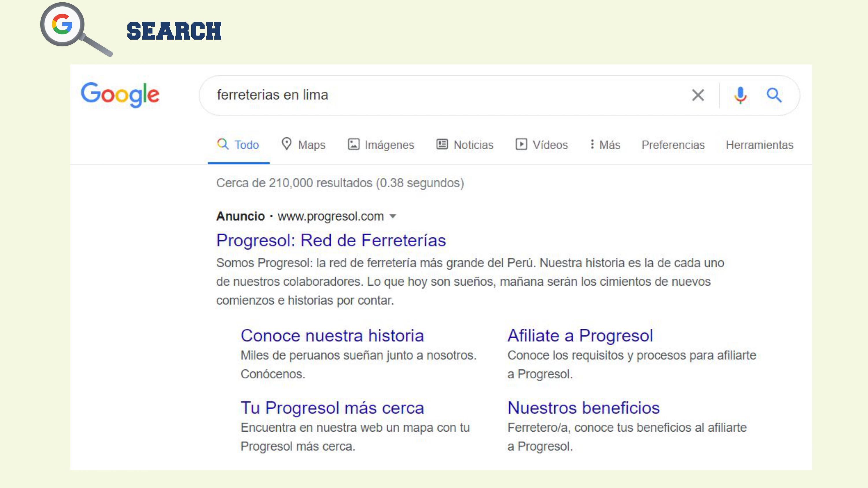Click the 'Anuncio' label
This screenshot has height=488, width=868.
pos(240,216)
